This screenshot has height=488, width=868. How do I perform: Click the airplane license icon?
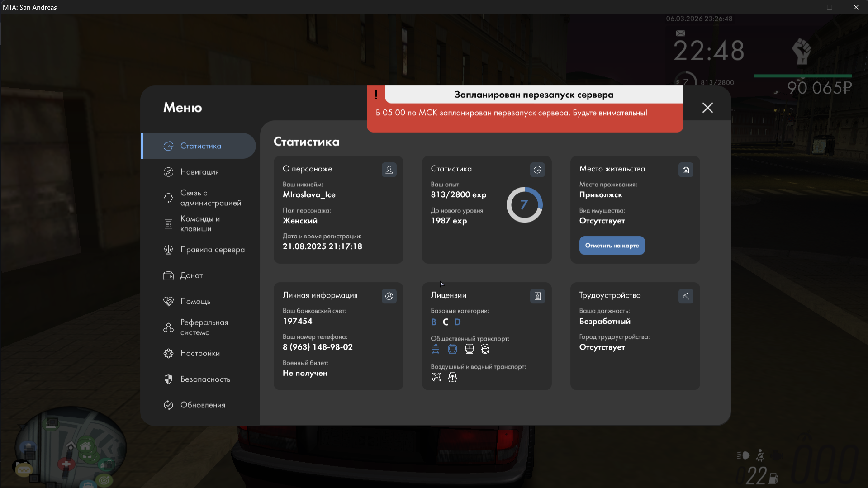[x=436, y=377]
